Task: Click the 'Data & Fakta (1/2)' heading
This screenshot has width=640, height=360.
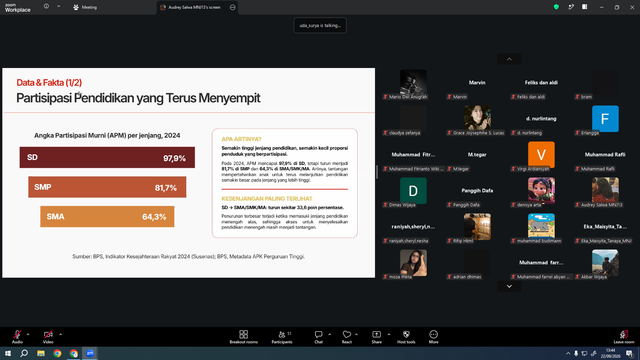Action: 49,82
